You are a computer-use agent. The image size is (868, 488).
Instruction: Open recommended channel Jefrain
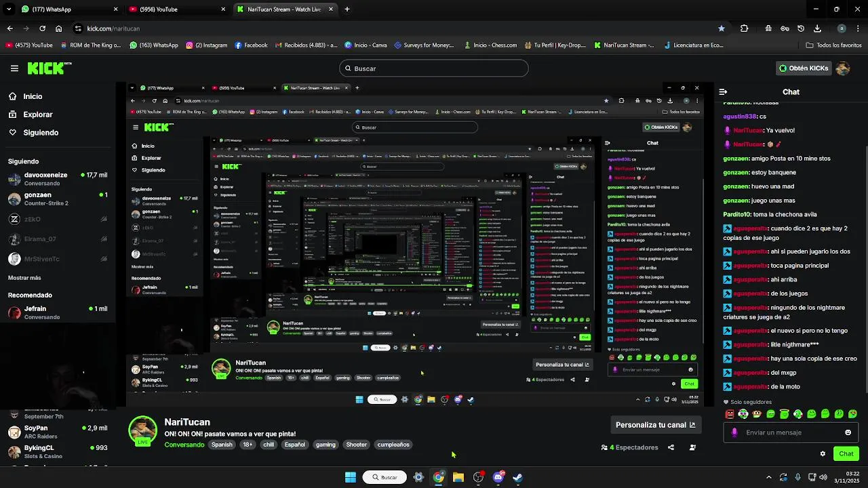click(x=58, y=312)
